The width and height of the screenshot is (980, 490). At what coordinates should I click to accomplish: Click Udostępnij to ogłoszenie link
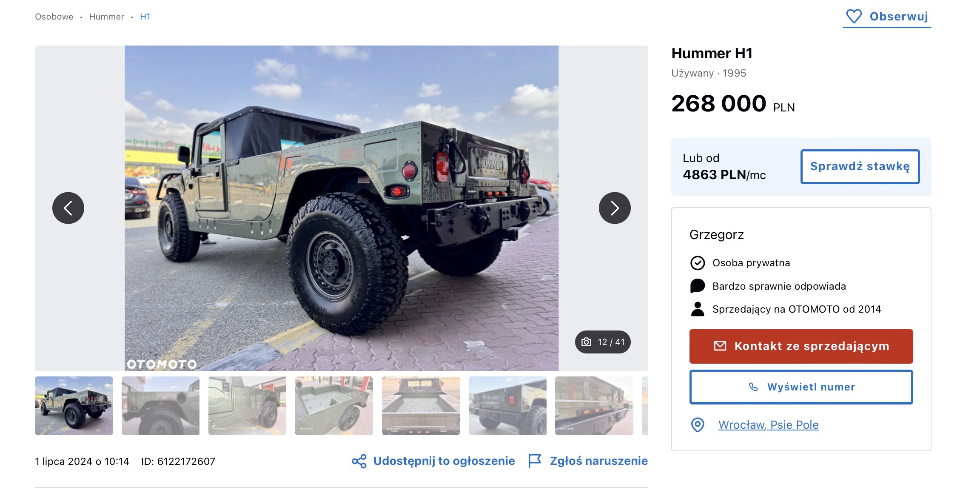coord(444,461)
